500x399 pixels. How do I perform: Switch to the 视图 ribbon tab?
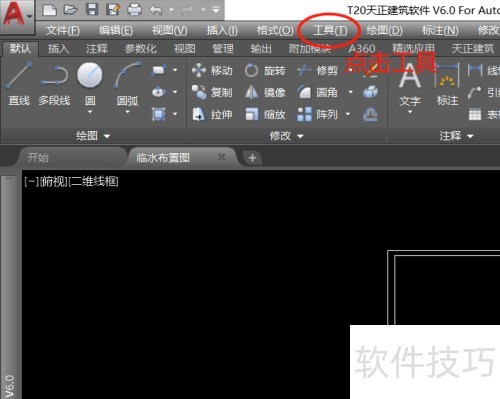click(184, 49)
